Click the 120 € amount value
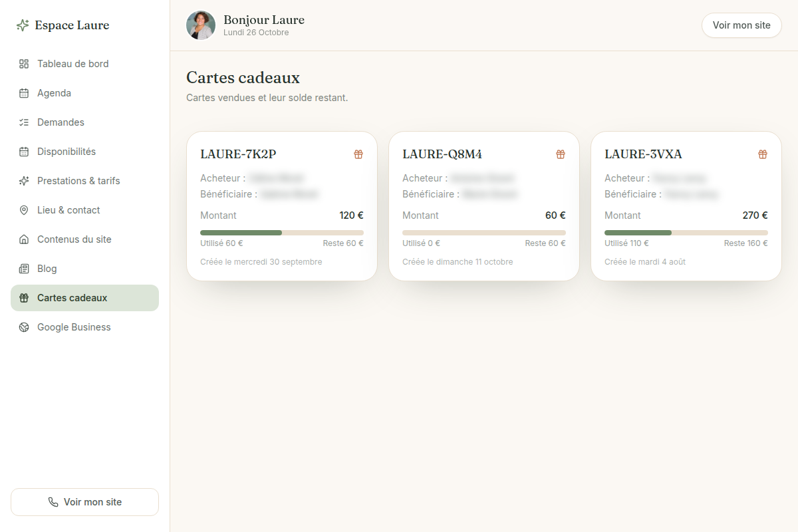The image size is (798, 532). (351, 215)
